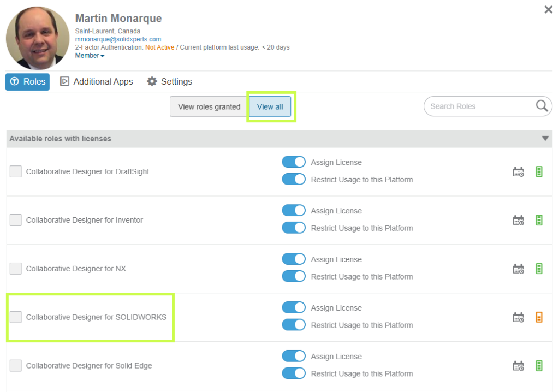Viewport: 559px width, 392px height.
Task: Click the Martin Monarque name heading
Action: (118, 18)
